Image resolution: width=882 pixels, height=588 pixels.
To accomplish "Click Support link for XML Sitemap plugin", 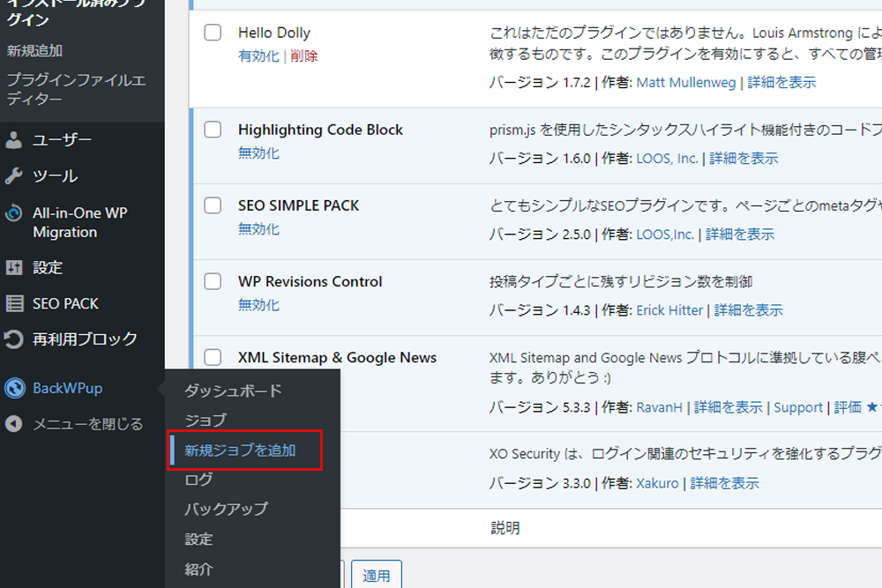I will [x=798, y=407].
